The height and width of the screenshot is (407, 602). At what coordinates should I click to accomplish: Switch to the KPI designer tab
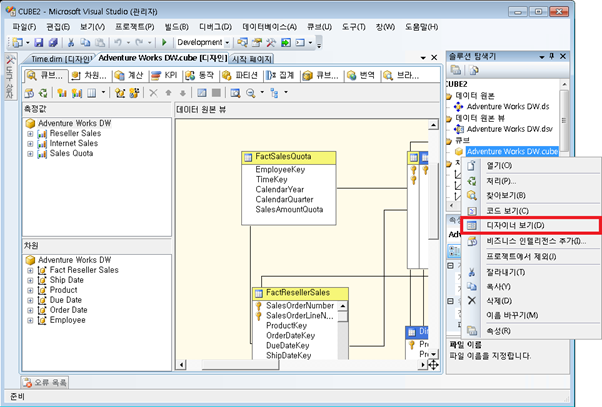pos(164,75)
